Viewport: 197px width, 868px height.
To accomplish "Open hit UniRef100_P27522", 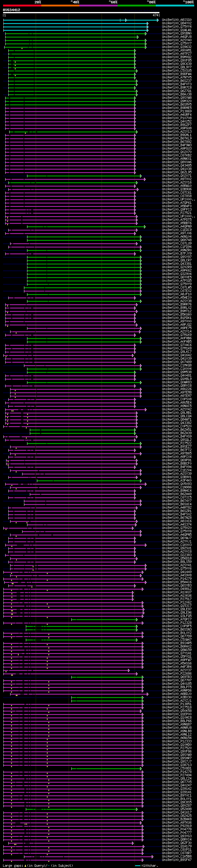I will (177, 443).
